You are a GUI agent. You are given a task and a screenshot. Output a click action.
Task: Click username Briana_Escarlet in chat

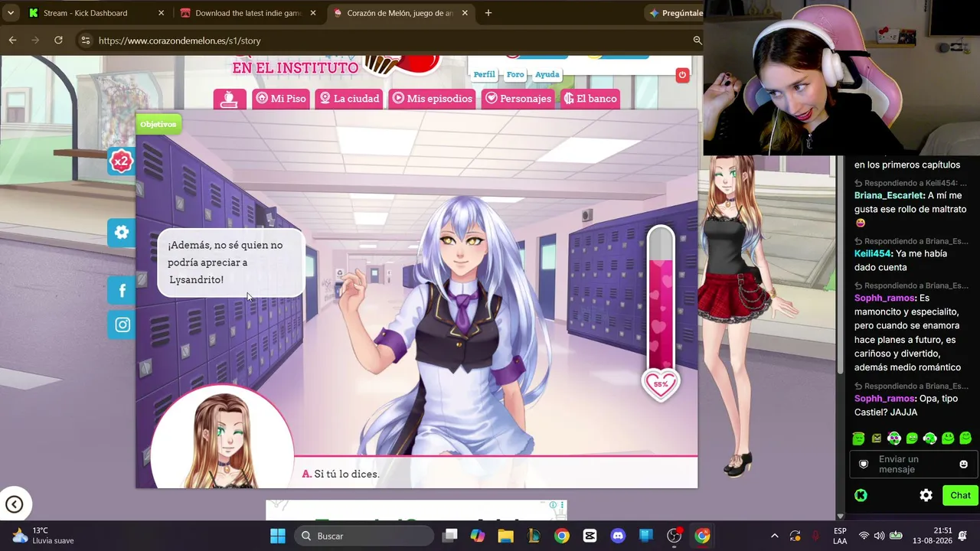coord(889,195)
